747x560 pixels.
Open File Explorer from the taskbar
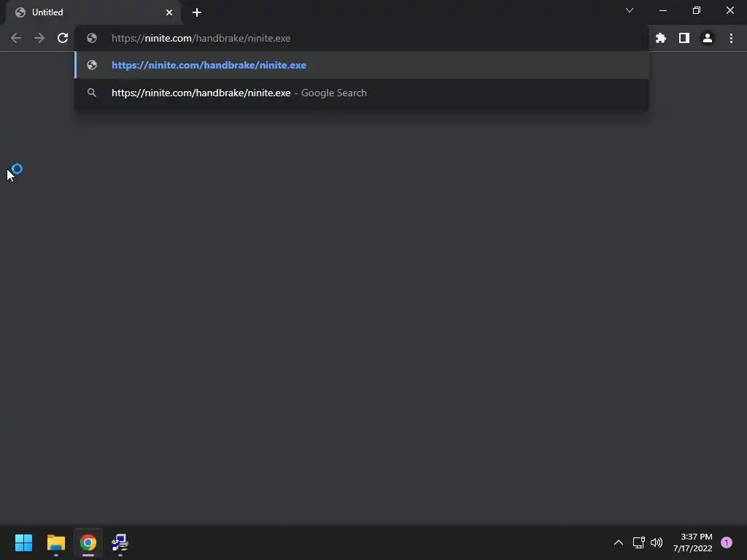click(x=55, y=542)
